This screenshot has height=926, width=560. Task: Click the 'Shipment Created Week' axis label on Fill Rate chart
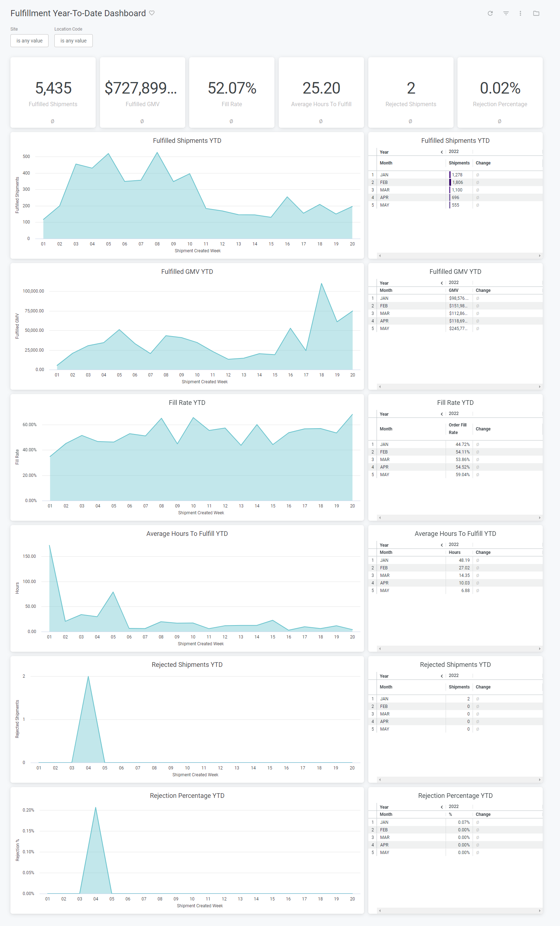[x=201, y=513]
